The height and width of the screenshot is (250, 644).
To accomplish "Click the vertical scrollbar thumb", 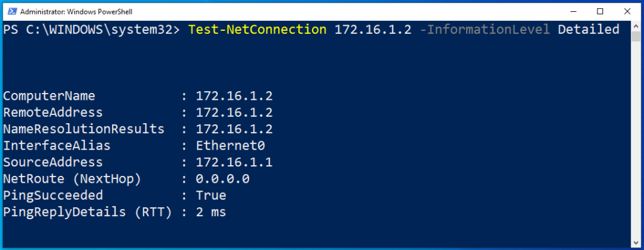I will (x=636, y=36).
